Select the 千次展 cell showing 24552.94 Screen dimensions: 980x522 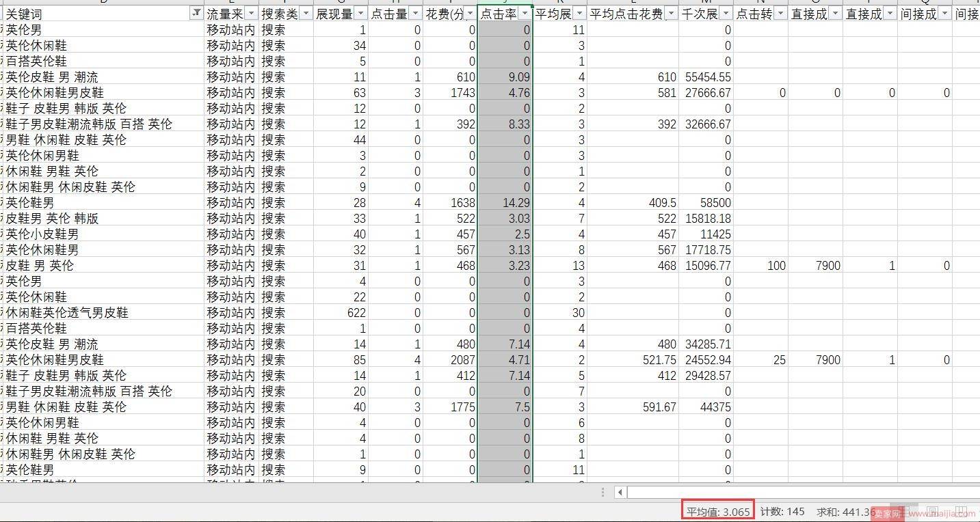tap(706, 359)
